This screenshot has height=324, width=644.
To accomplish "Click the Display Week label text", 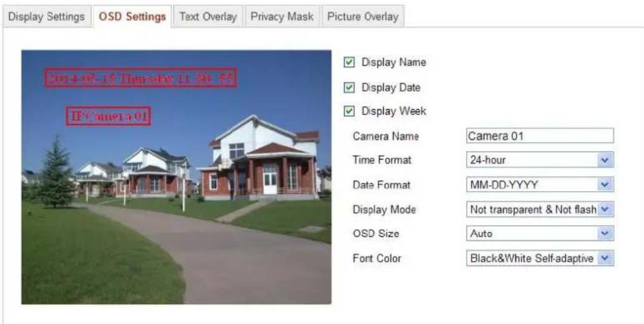I will (394, 111).
